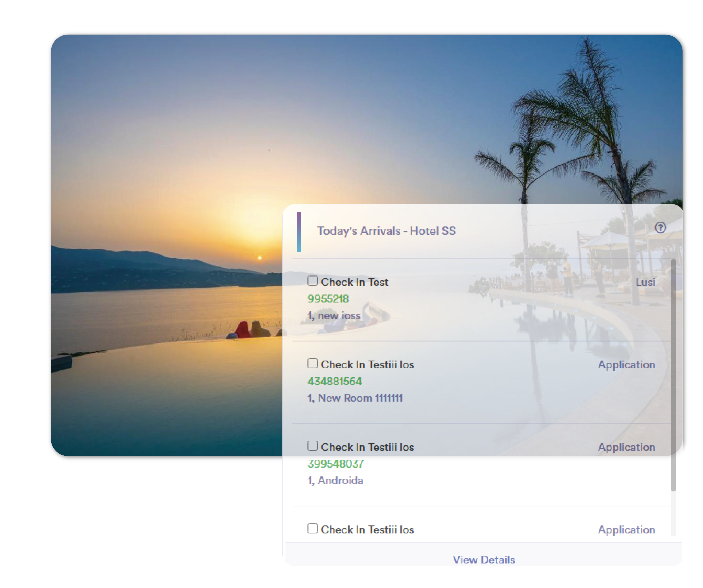Click the purple accent bar beside title
This screenshot has width=703, height=588.
pos(299,232)
